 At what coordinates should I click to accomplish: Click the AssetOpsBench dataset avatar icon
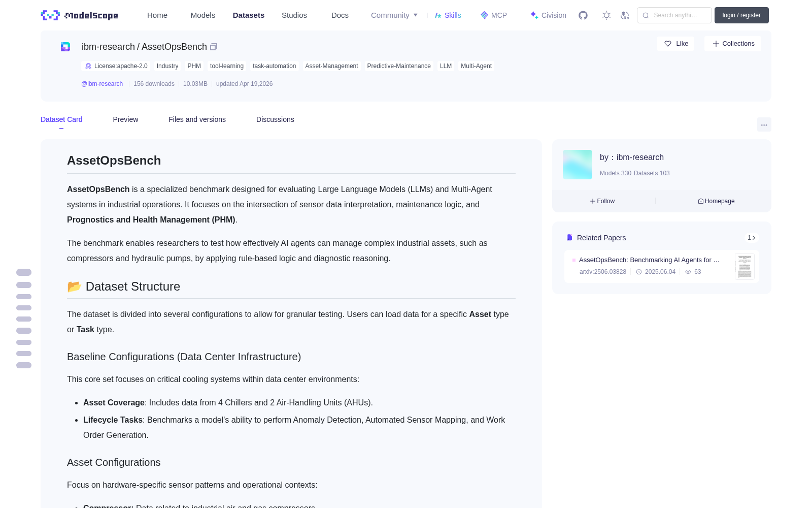click(65, 47)
